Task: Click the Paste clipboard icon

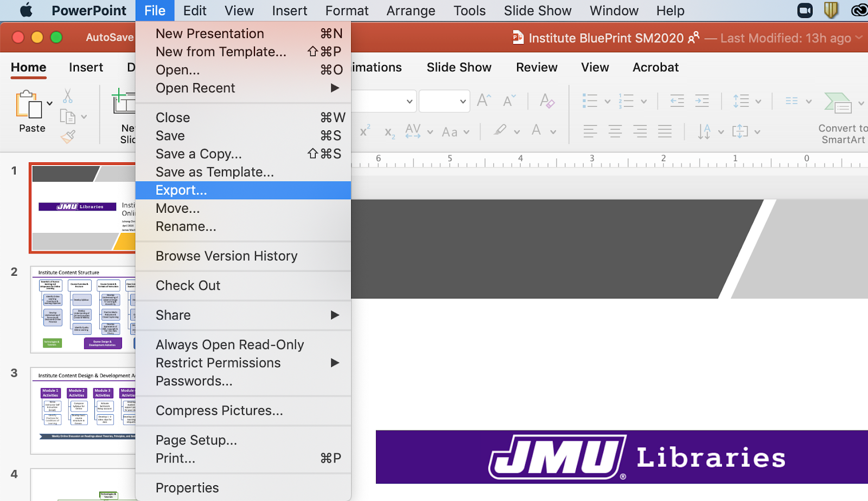Action: click(29, 104)
